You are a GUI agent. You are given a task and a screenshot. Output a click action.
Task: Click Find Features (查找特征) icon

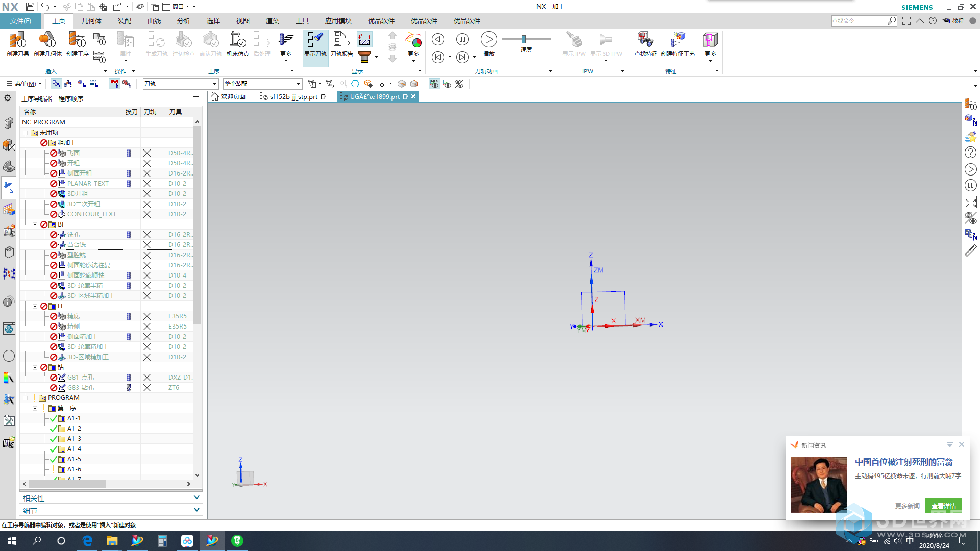coord(645,44)
